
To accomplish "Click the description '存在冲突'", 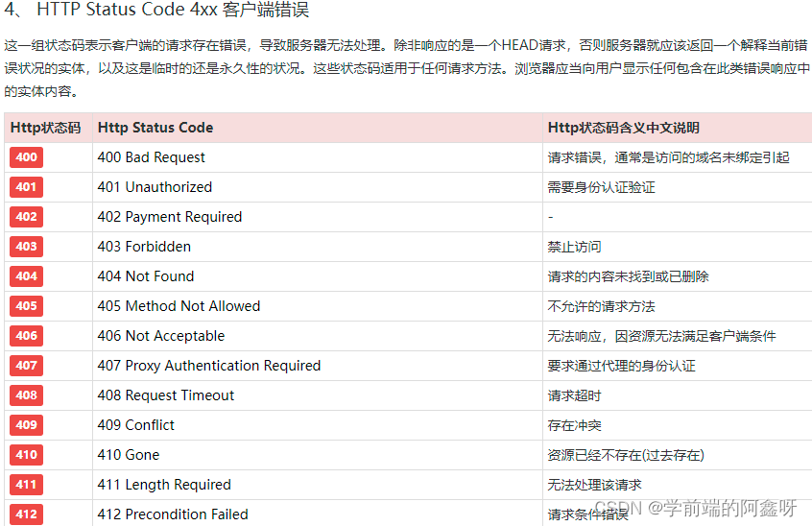I will (x=574, y=425).
